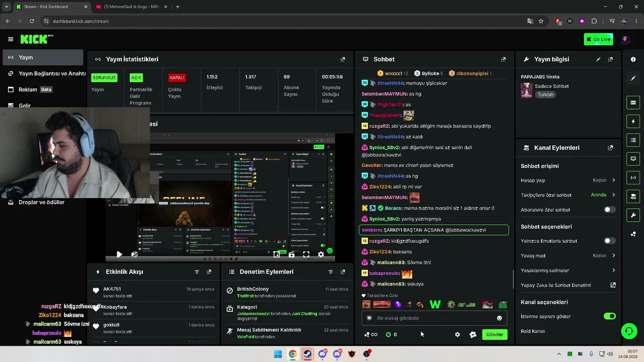
Task: Select Yayın in left sidebar
Action: coord(43,57)
